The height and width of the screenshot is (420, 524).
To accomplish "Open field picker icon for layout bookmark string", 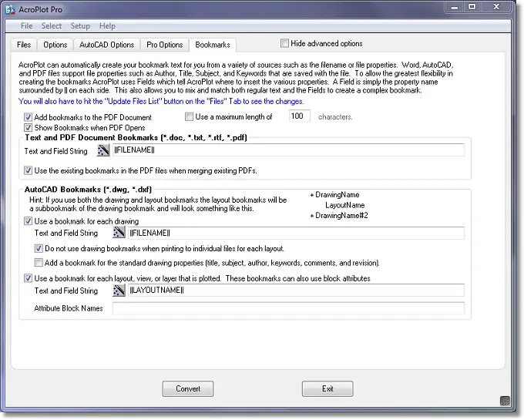I will [x=119, y=290].
